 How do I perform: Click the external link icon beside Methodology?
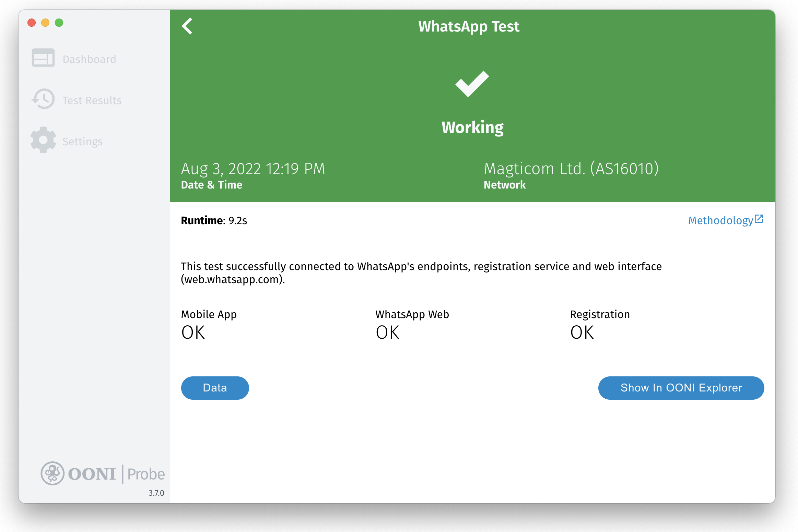[759, 219]
